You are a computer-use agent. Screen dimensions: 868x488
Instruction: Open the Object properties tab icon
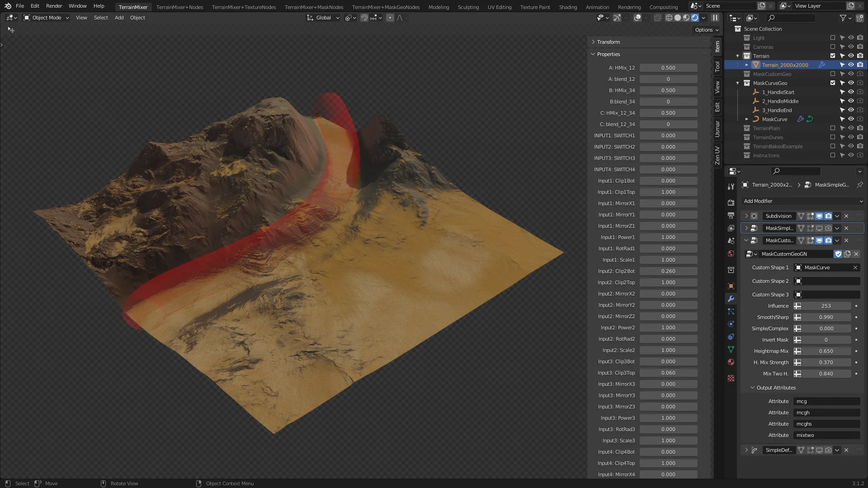pos(731,286)
